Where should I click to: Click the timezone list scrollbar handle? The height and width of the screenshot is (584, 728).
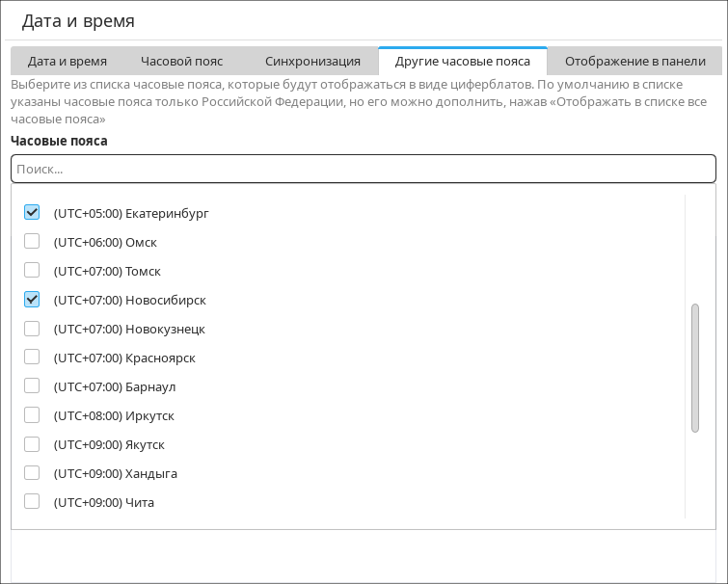(694, 368)
